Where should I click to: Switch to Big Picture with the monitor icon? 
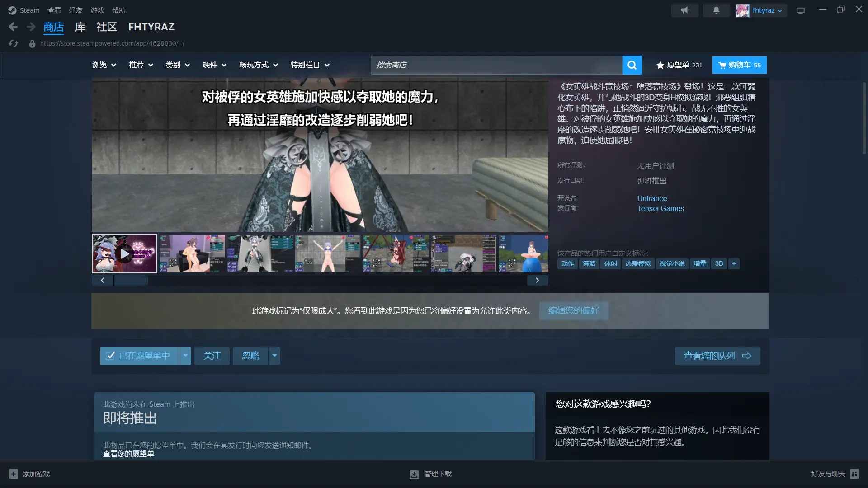point(801,10)
